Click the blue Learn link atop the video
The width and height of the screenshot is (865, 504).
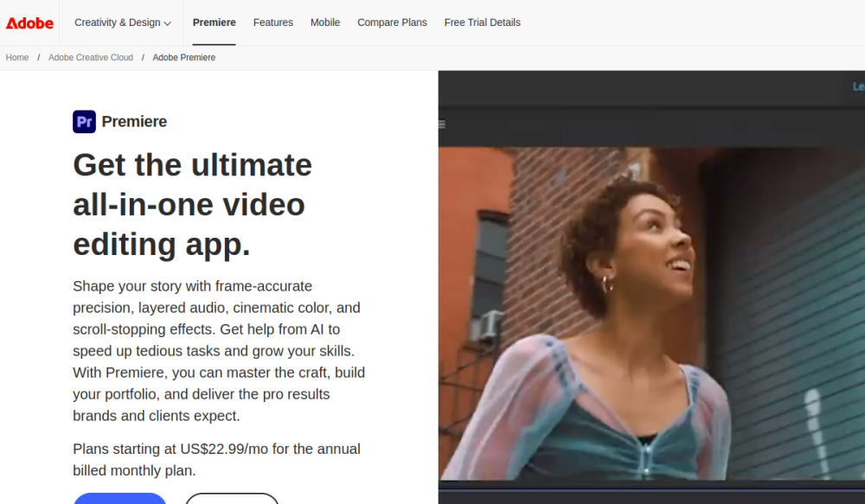pyautogui.click(x=857, y=86)
